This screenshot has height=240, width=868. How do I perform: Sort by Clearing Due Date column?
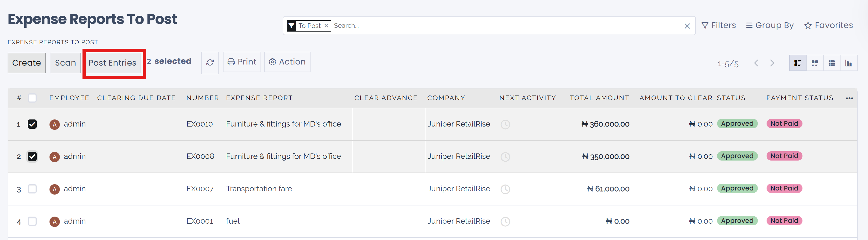(x=136, y=98)
